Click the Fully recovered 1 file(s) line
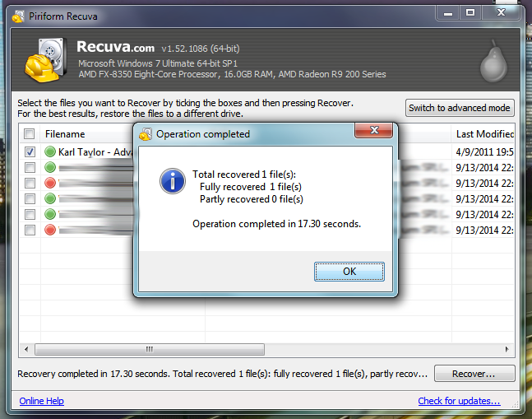This screenshot has height=419, width=532. coord(251,187)
